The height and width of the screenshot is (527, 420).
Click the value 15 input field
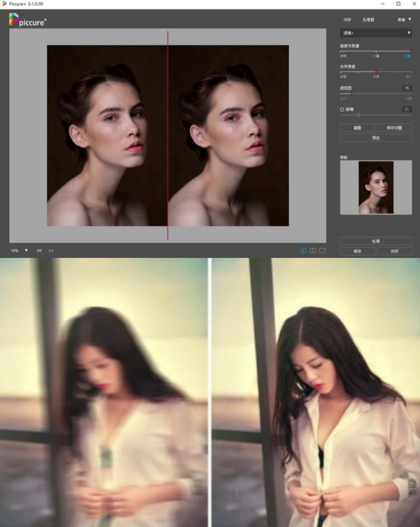click(x=407, y=88)
